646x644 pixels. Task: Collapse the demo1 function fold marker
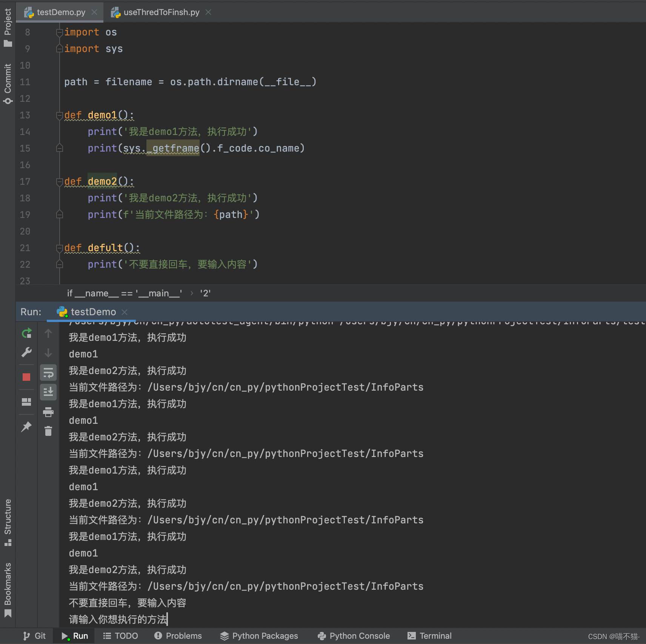(59, 115)
